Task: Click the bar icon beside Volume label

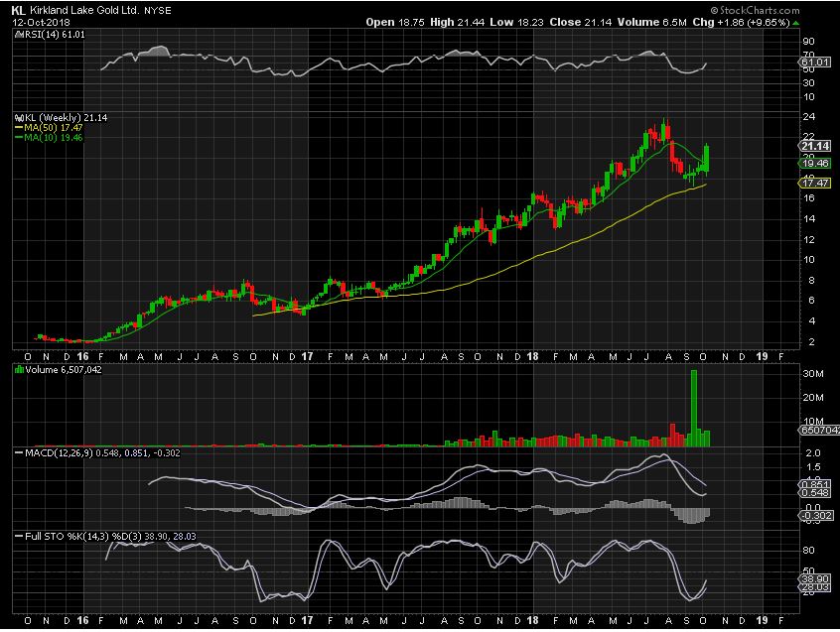Action: (x=19, y=370)
